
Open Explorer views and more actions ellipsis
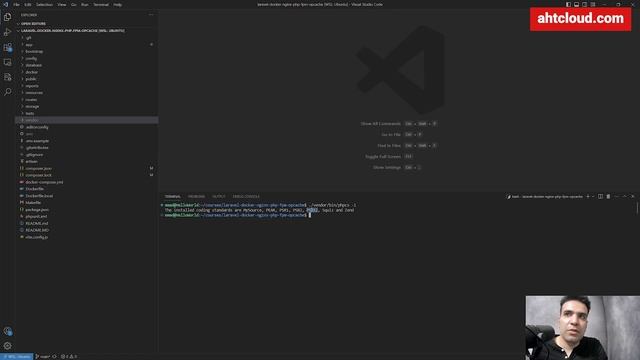coord(151,15)
